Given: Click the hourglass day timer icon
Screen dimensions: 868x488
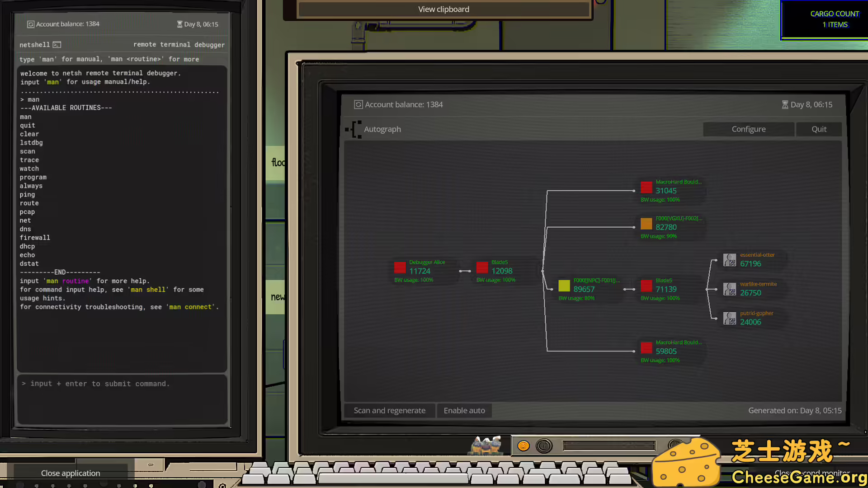Looking at the screenshot, I should (x=785, y=105).
